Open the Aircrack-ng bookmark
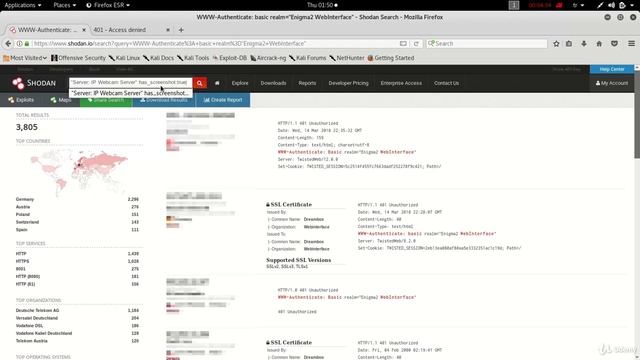Viewport: 640px width, 360px height. coord(268,58)
